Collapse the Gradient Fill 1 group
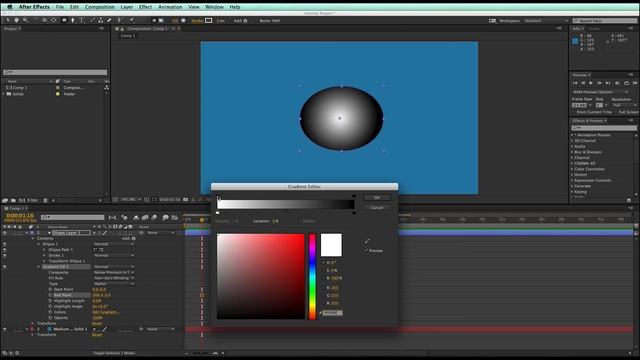 (39, 267)
